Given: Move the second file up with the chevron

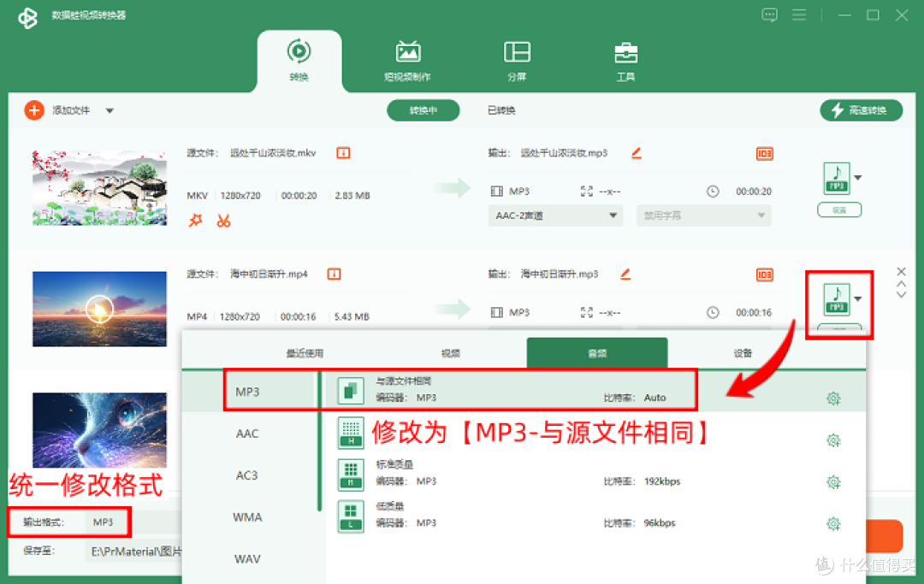Looking at the screenshot, I should (x=901, y=284).
